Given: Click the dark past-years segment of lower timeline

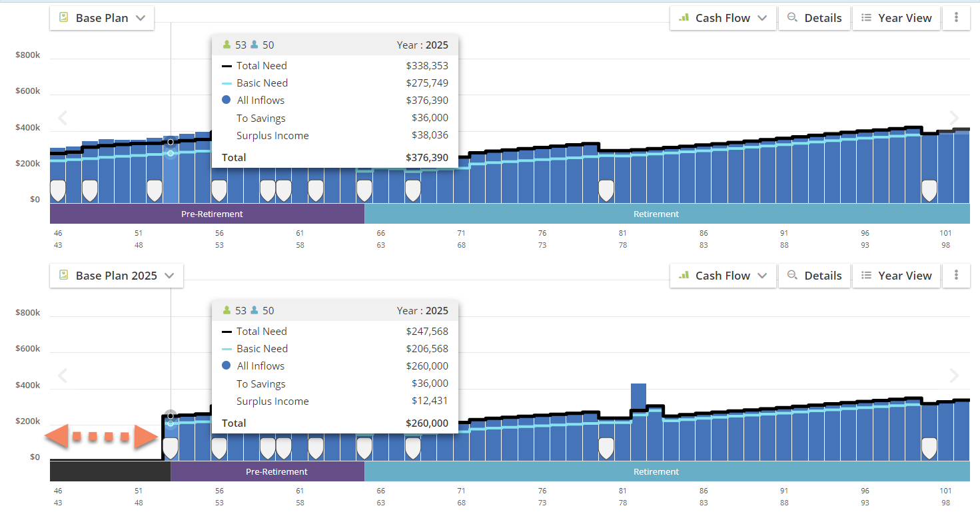Looking at the screenshot, I should [x=111, y=471].
